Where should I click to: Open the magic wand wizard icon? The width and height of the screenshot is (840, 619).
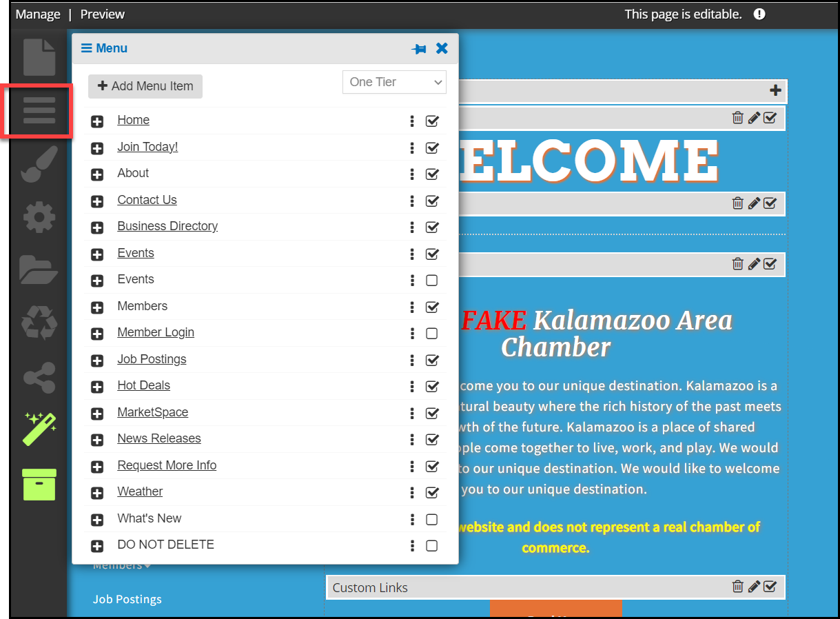click(39, 429)
